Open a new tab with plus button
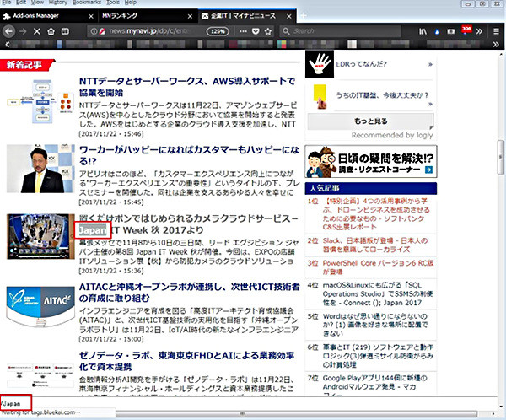This screenshot has width=506, height=420. click(304, 15)
